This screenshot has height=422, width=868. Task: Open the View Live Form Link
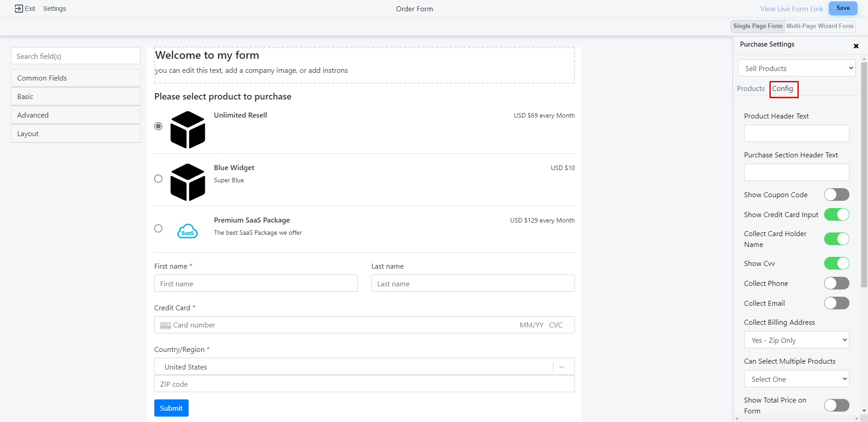pyautogui.click(x=792, y=9)
